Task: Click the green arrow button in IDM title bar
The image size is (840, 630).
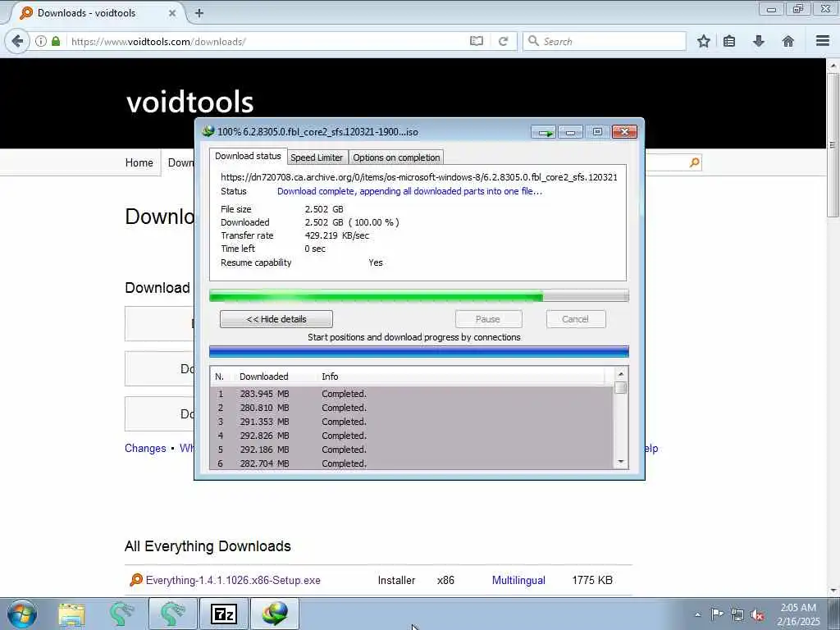Action: click(544, 132)
